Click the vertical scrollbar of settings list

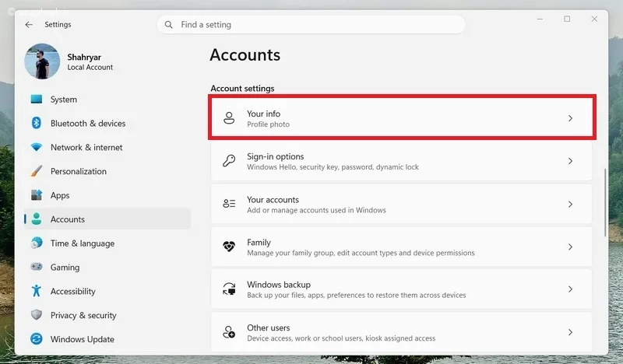coord(605,202)
